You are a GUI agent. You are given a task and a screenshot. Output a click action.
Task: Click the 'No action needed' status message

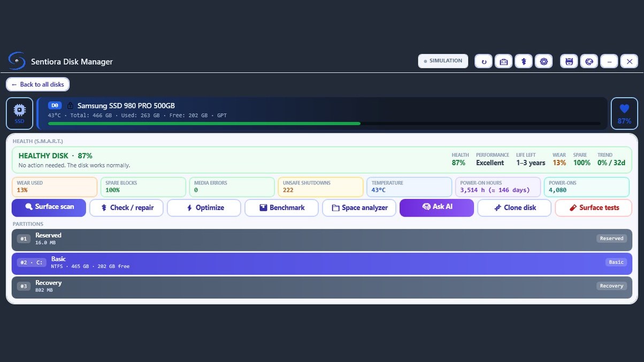74,166
